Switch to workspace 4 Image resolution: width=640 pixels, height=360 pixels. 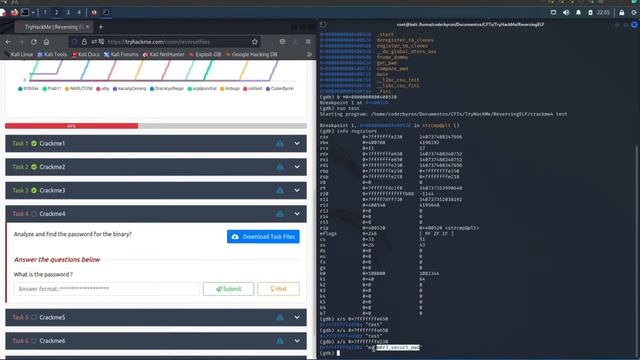click(x=79, y=12)
